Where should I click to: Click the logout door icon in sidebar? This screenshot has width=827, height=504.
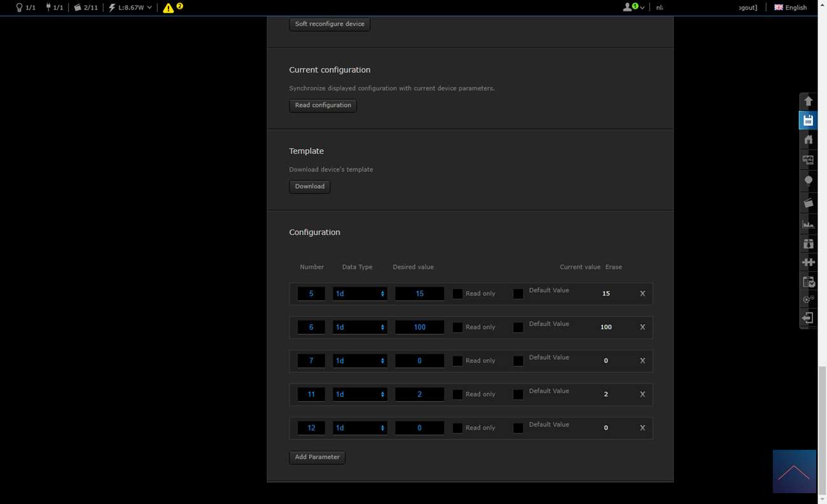[x=808, y=318]
